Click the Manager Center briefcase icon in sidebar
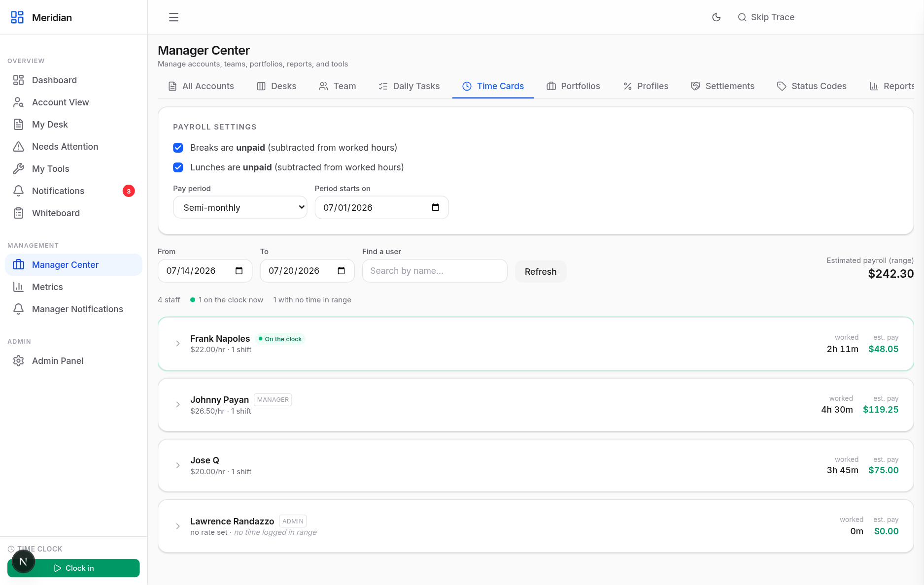 (18, 265)
